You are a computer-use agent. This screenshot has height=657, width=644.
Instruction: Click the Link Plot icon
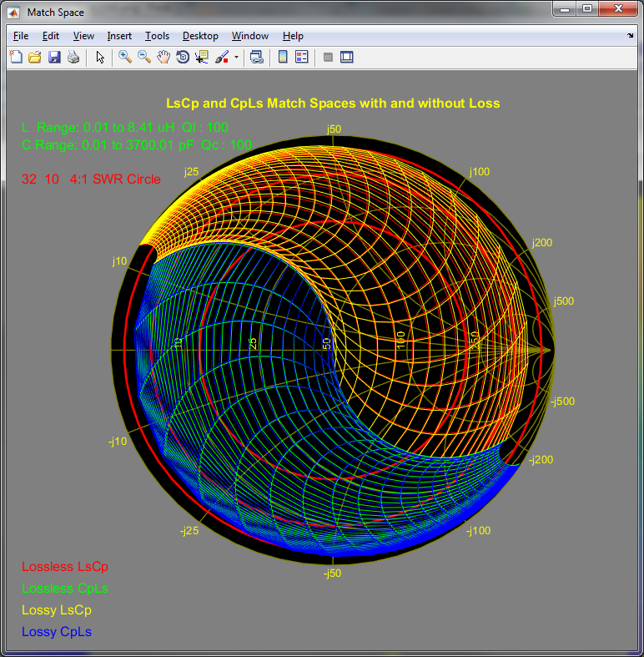256,57
